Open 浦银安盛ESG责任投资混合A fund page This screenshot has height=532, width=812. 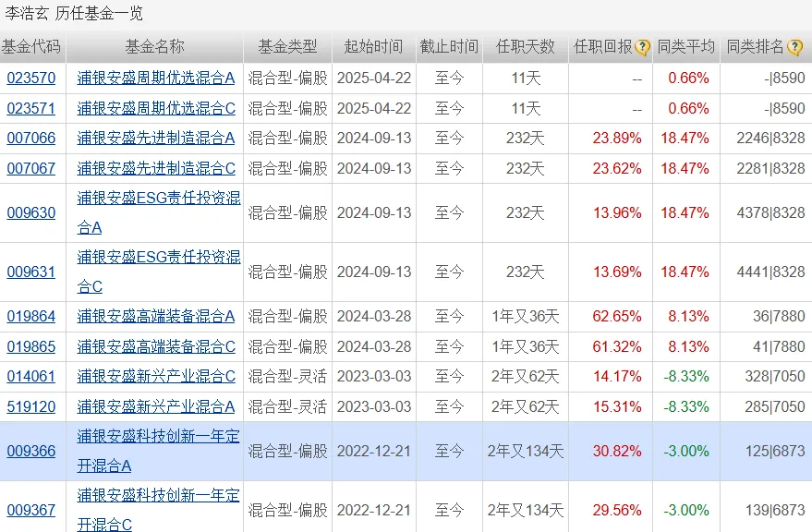tap(159, 212)
